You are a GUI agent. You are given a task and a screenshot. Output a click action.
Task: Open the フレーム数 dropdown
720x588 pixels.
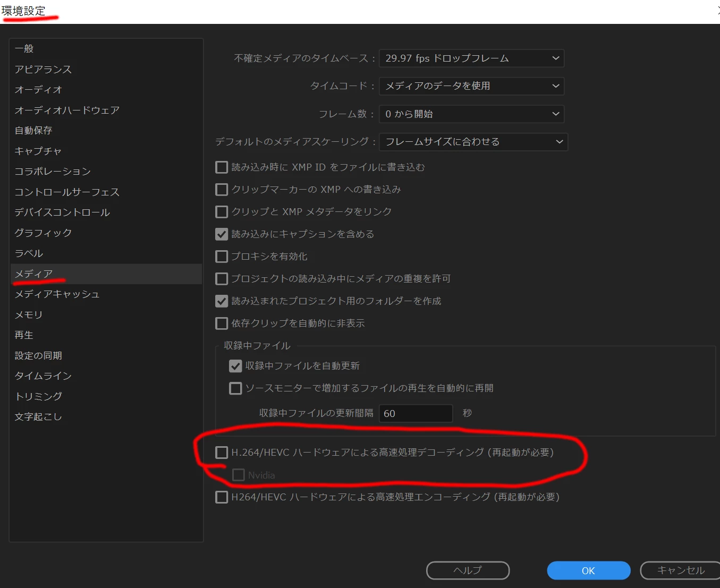pyautogui.click(x=471, y=114)
